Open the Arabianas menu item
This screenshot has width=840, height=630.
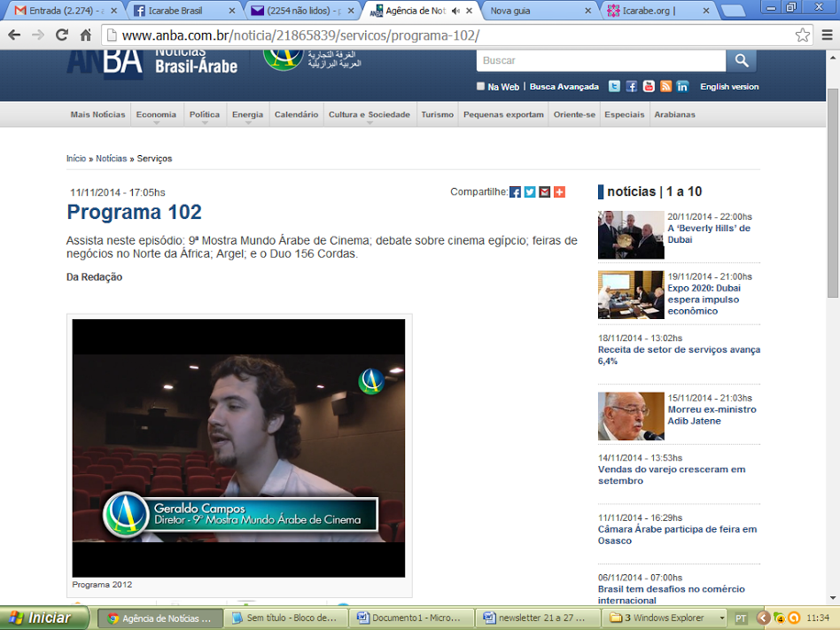coord(674,114)
